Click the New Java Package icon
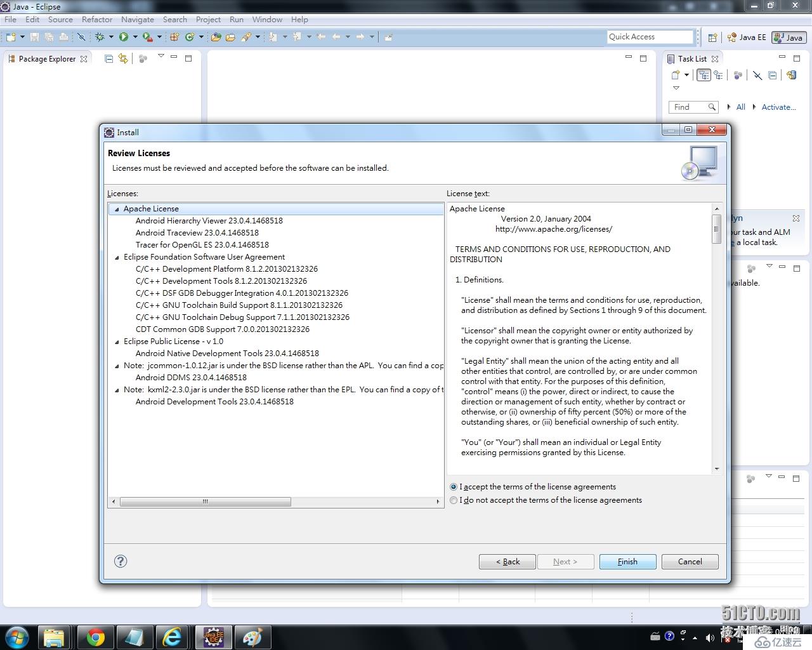 (x=174, y=37)
